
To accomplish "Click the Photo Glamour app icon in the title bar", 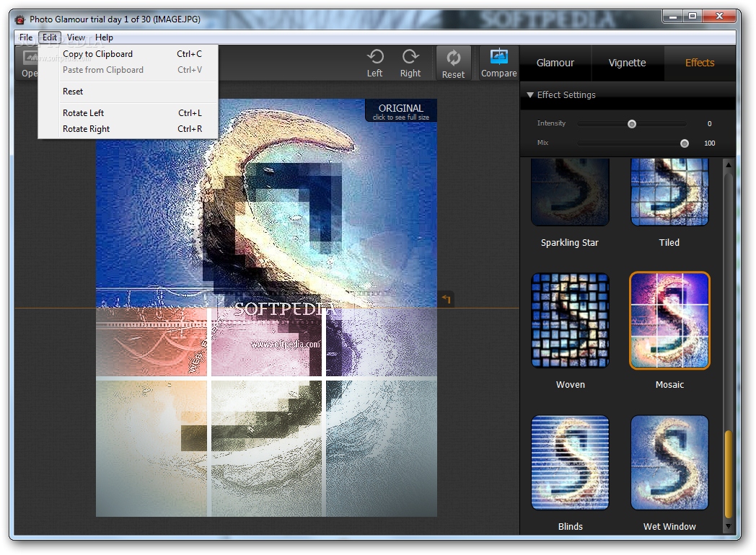I will (19, 19).
